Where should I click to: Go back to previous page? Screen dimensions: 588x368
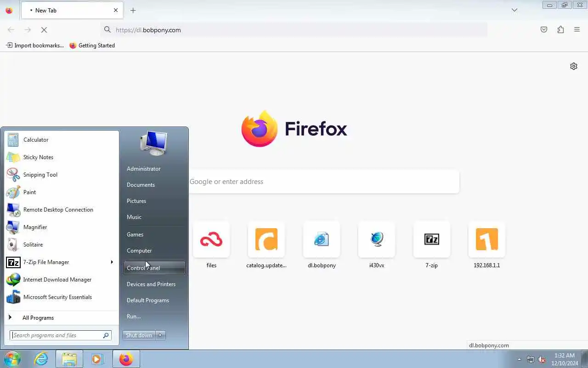coord(11,30)
